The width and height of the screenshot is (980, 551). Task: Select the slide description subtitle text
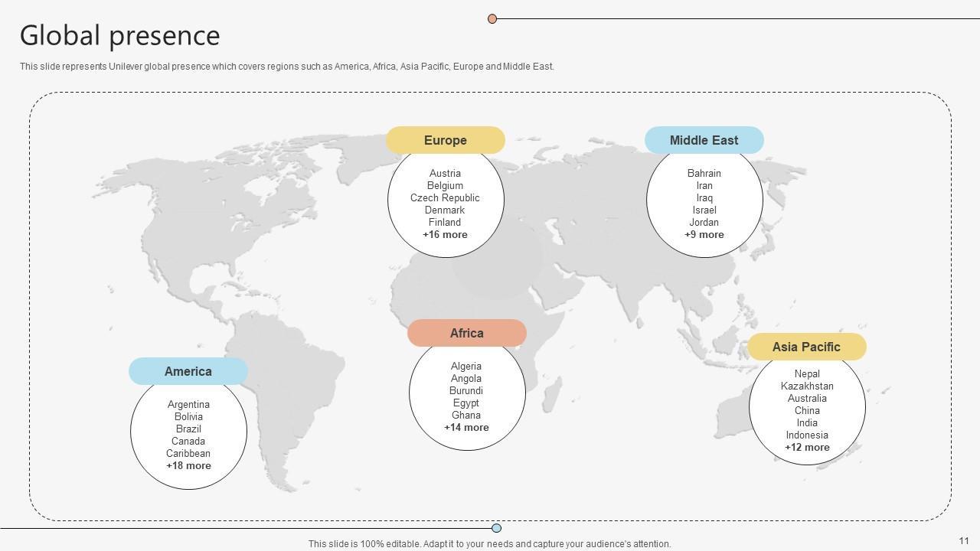tap(286, 67)
